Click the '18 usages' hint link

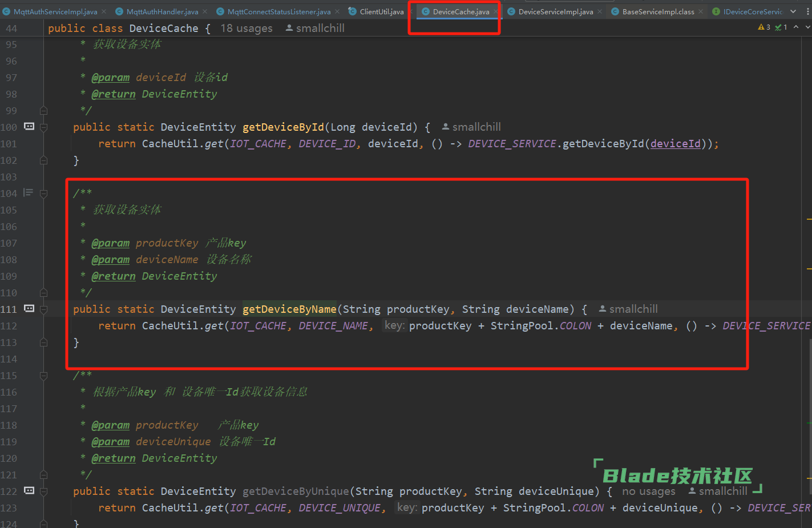(247, 28)
